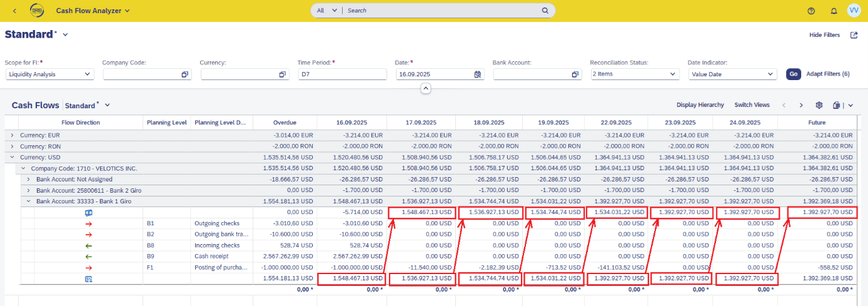Collapse the Currency: USD row
The height and width of the screenshot is (306, 868).
[13, 157]
